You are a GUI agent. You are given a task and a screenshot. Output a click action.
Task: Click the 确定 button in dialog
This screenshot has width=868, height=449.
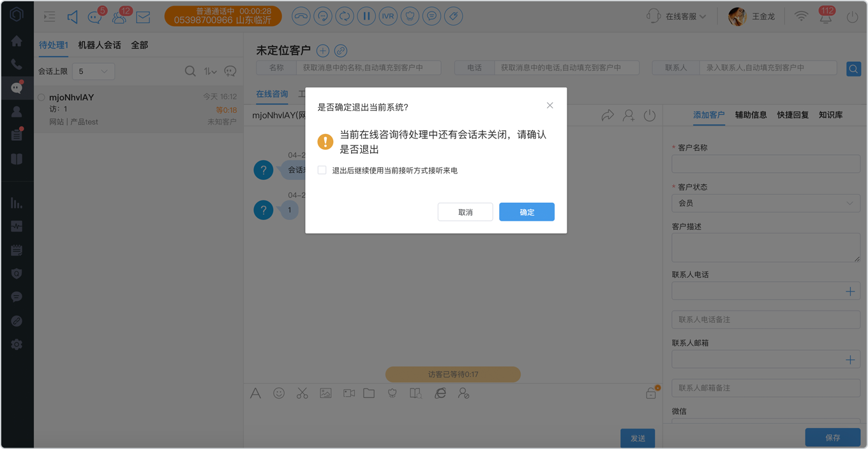527,212
